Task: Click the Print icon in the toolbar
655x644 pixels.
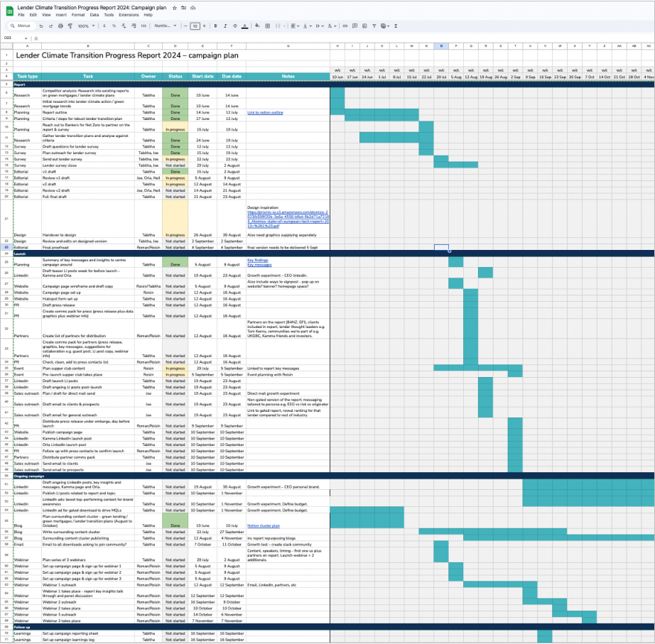Action: click(60, 26)
